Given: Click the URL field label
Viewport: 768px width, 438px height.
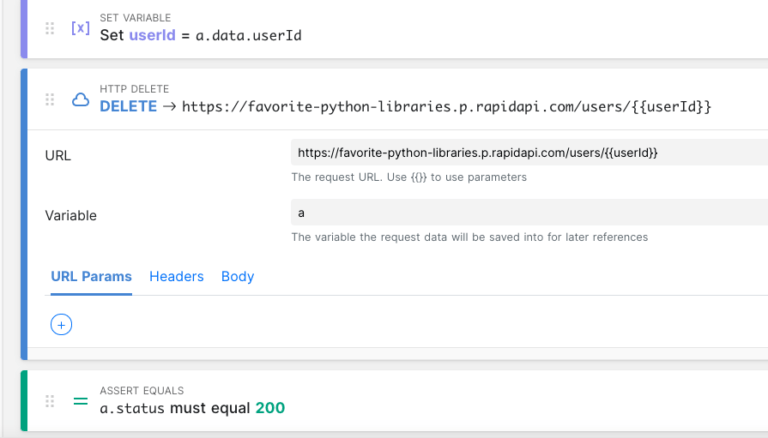Looking at the screenshot, I should [x=58, y=155].
